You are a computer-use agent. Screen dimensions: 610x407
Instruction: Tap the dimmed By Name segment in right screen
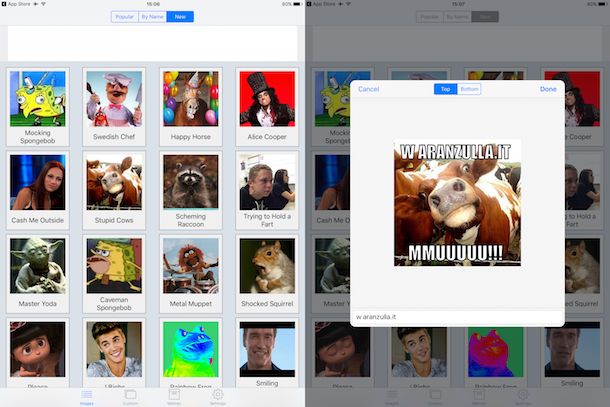457,17
